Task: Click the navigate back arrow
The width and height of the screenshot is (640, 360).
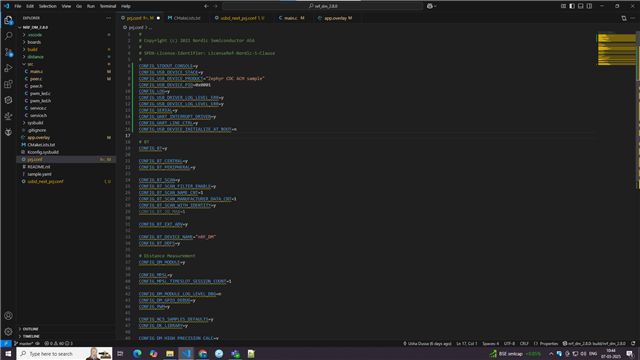Action: (206, 6)
